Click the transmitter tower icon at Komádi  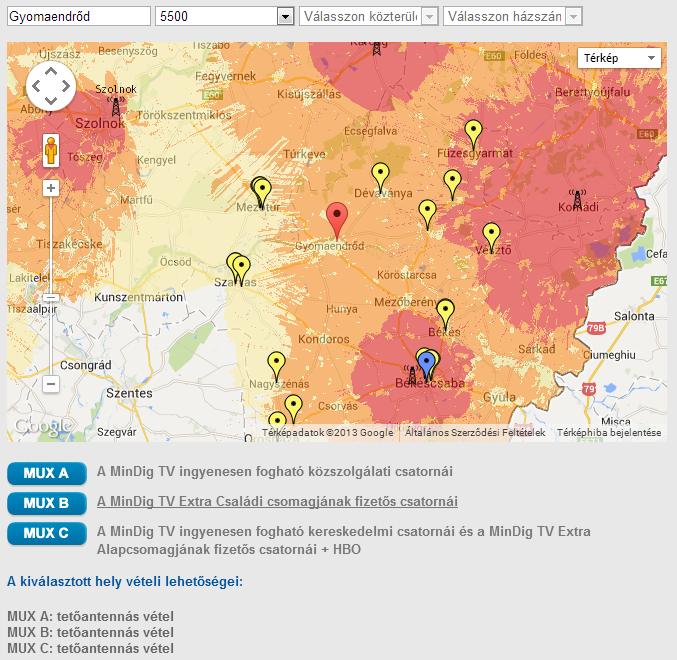click(x=577, y=199)
